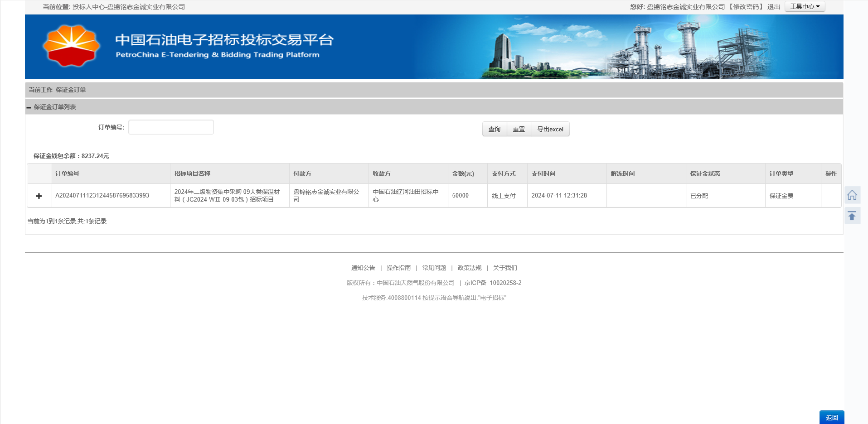The width and height of the screenshot is (868, 424).
Task: Click the platform title 中国石油电子招标投标交易平台
Action: pyautogui.click(x=224, y=40)
